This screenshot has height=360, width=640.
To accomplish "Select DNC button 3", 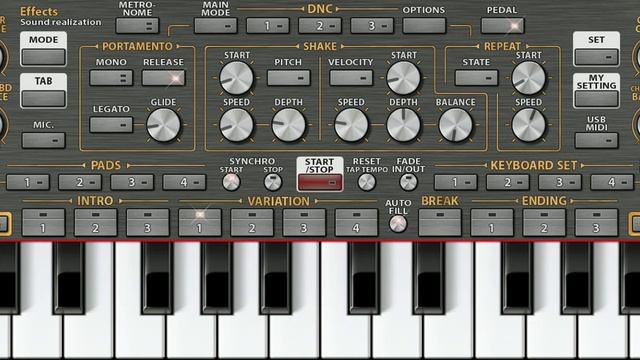I will 372,26.
